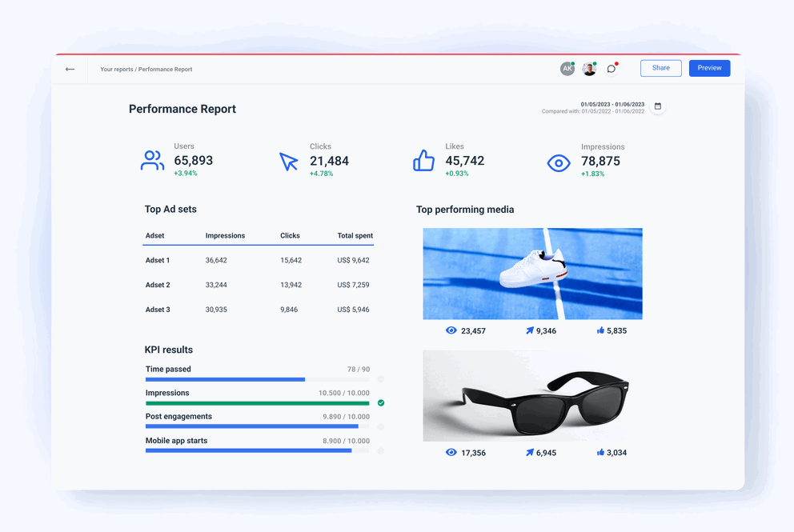The width and height of the screenshot is (794, 532).
Task: Click the Users people icon
Action: (x=152, y=160)
